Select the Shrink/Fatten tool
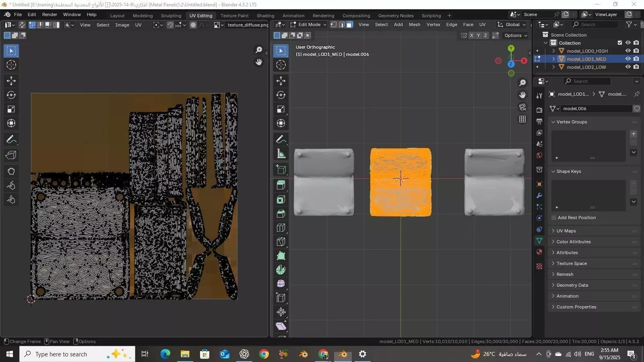 tap(281, 312)
